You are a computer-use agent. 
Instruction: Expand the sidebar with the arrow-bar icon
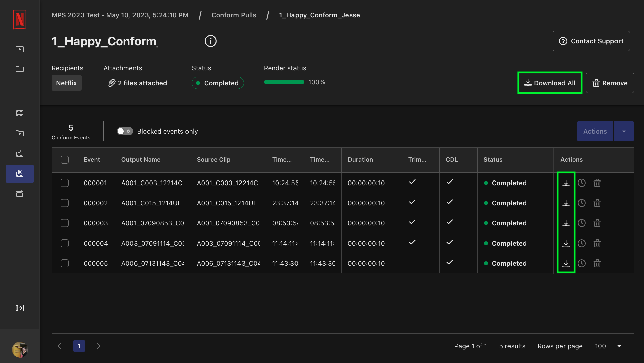pyautogui.click(x=20, y=308)
